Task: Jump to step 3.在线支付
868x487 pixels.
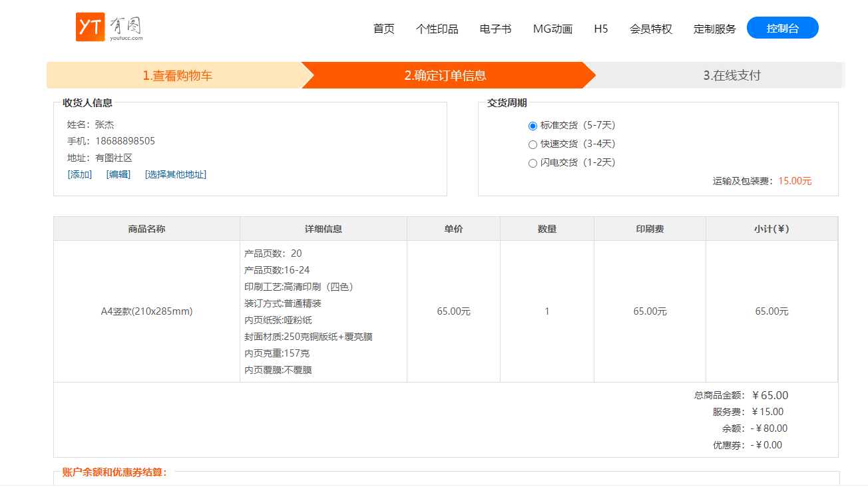Action: click(x=731, y=75)
